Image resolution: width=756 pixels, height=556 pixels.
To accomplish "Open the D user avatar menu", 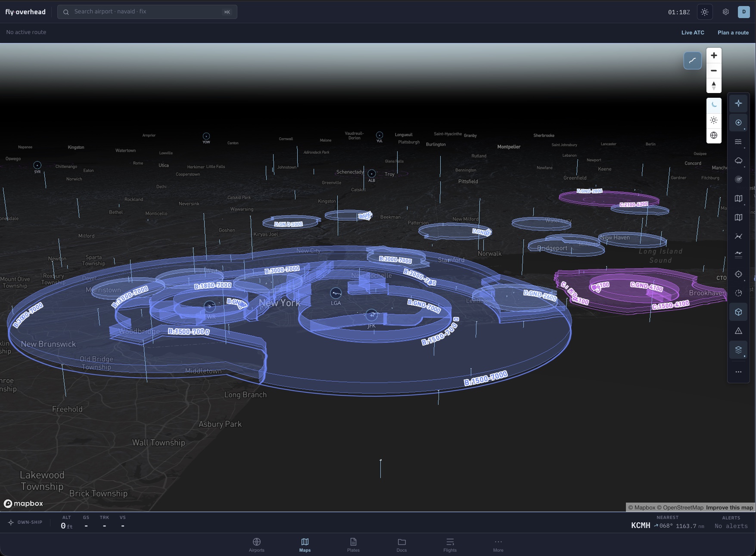I will 744,12.
